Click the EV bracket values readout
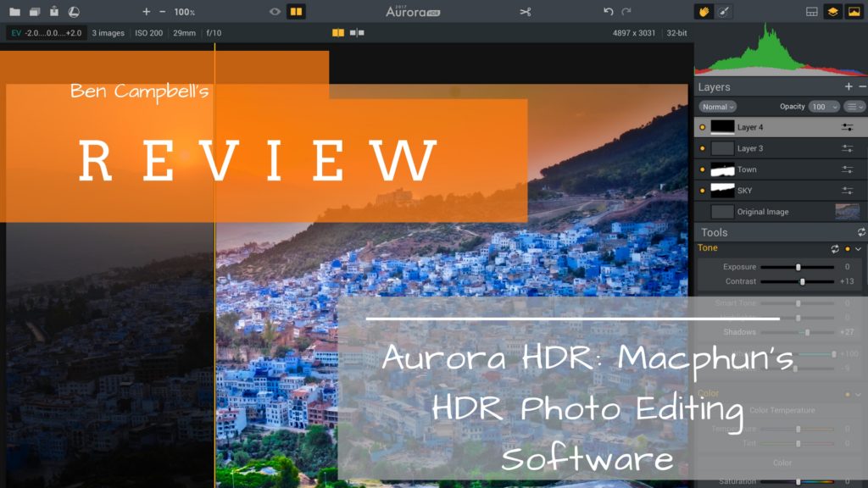The width and height of the screenshot is (868, 488). (x=47, y=33)
